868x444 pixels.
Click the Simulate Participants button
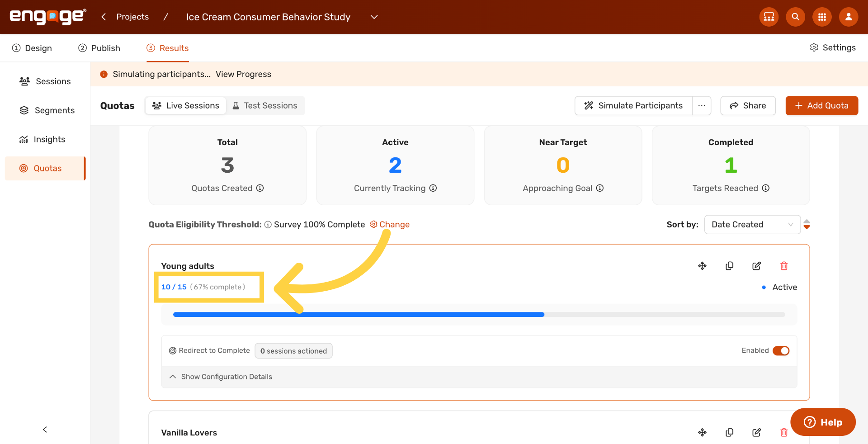[x=633, y=105]
